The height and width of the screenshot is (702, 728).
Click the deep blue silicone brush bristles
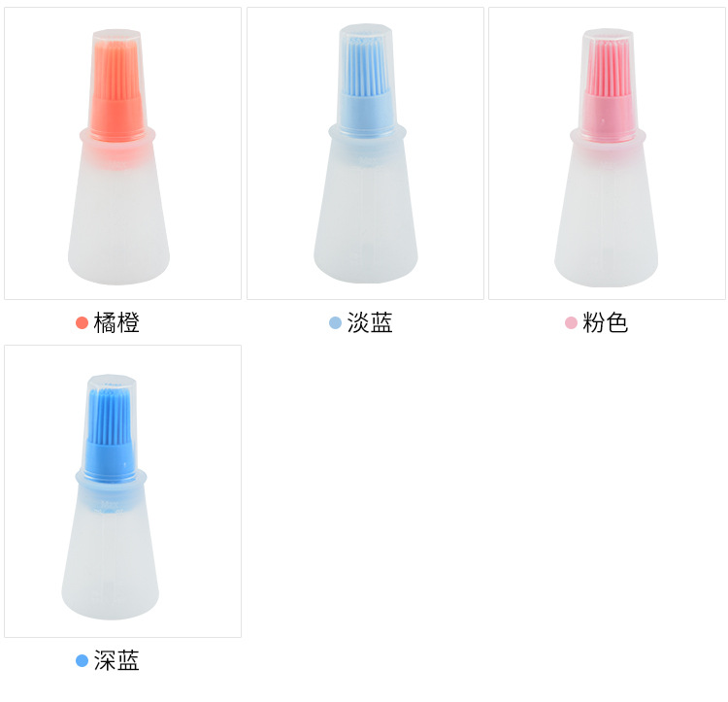112,417
